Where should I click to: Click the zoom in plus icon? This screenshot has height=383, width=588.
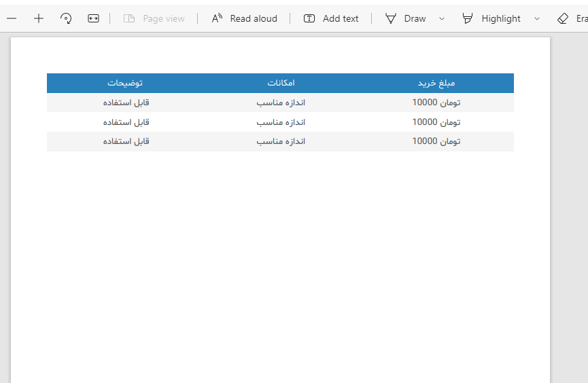pos(39,18)
